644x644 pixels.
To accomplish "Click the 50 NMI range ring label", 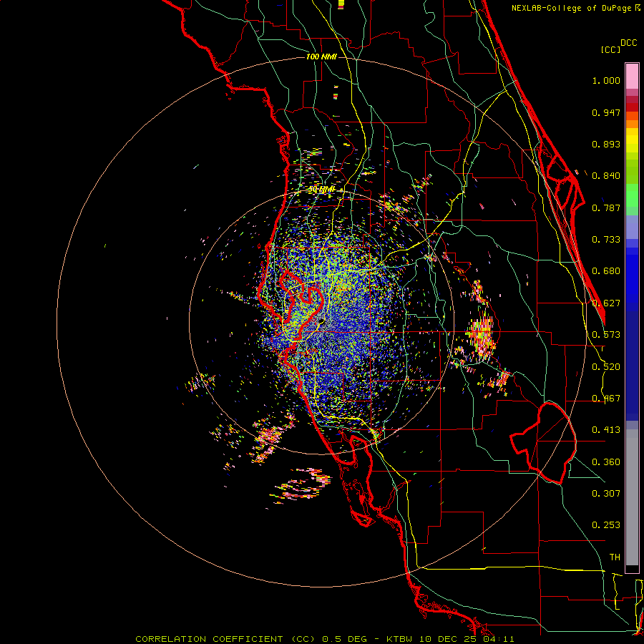I will [321, 190].
